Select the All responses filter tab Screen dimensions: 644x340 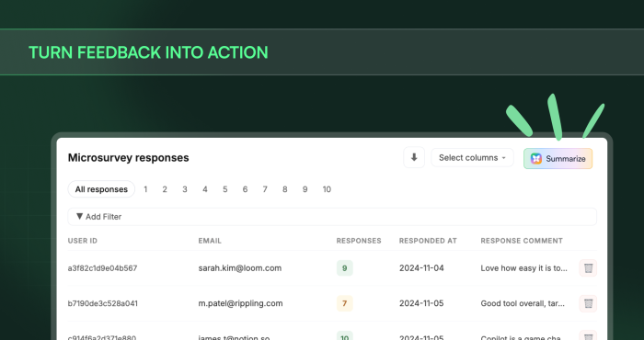click(x=101, y=189)
